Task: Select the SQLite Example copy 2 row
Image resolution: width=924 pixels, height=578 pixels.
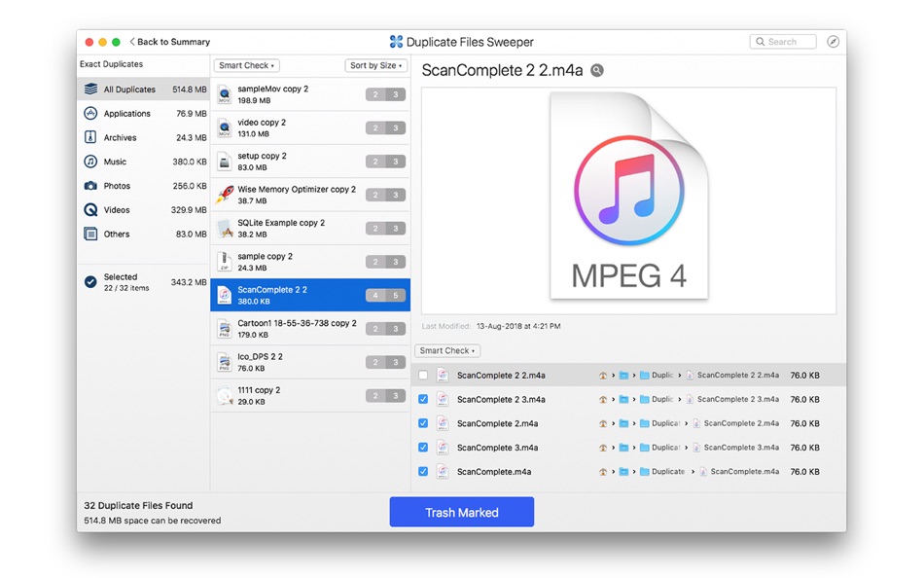Action: 310,229
